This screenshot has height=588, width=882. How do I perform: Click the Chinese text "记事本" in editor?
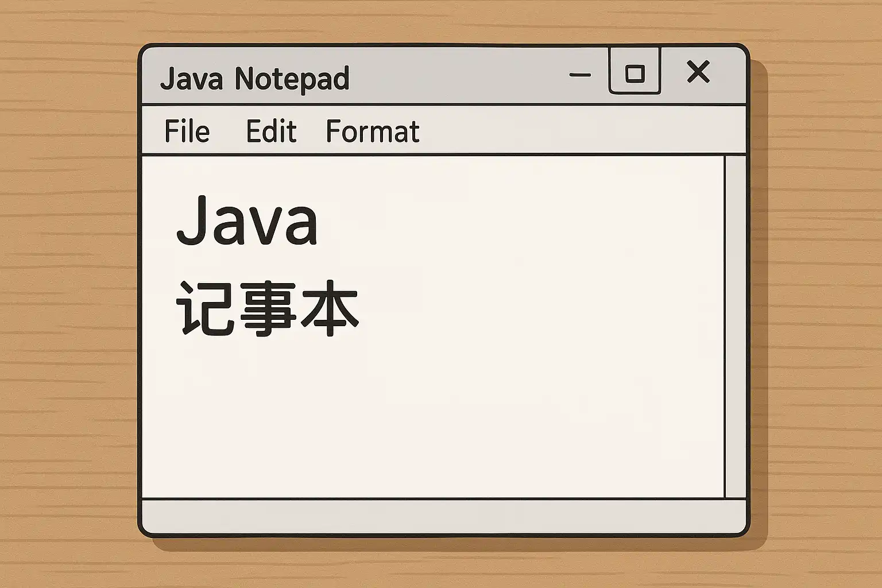click(x=267, y=308)
